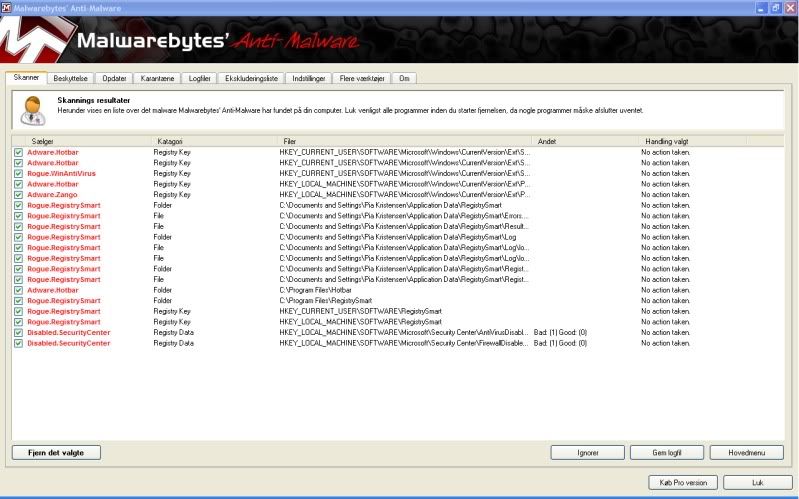799x499 pixels.
Task: Toggle checkbox for RegistrySmart\Errors file row
Action: [18, 216]
